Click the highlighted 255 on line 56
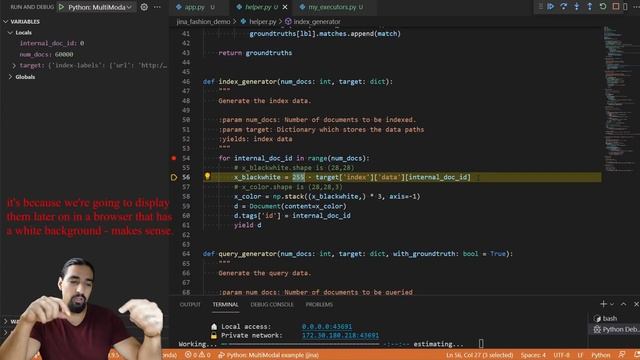This screenshot has height=360, width=640. pos(298,177)
